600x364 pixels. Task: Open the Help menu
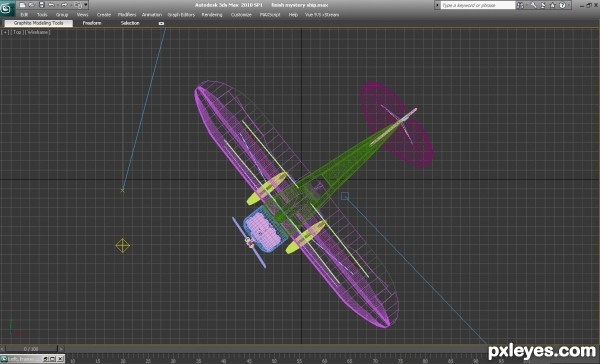pyautogui.click(x=293, y=15)
